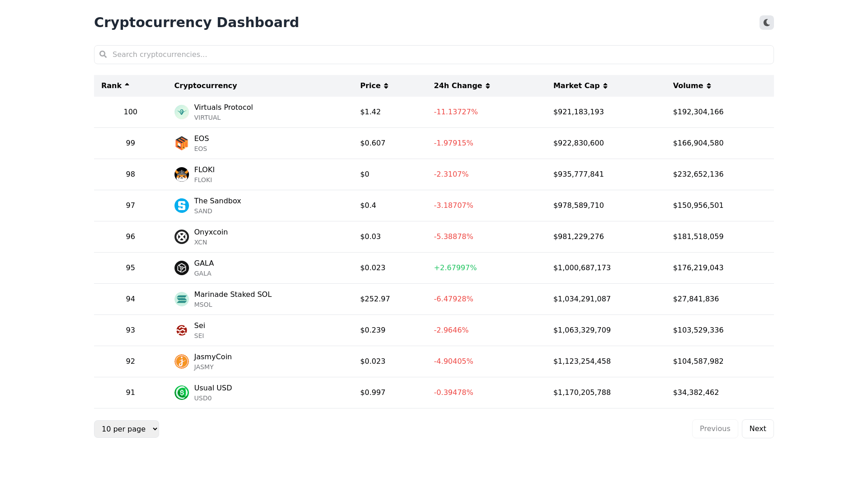Sort by Market Cap header
This screenshot has height=488, width=868.
580,86
